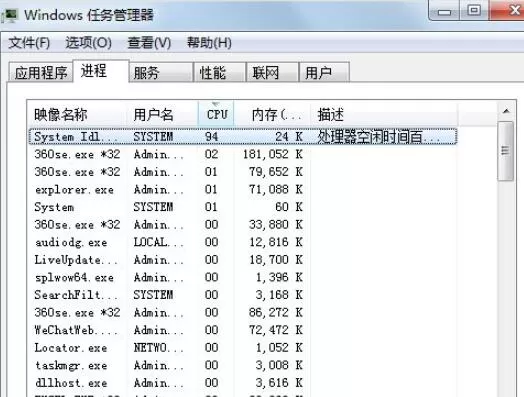Click the memory value 3,616 K
The height and width of the screenshot is (397, 524).
tap(279, 383)
